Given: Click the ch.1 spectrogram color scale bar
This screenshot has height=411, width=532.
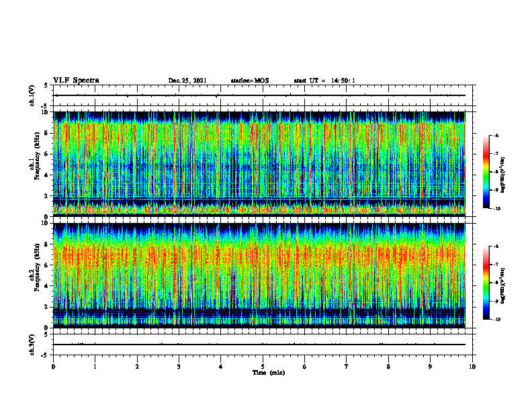Looking at the screenshot, I should pos(486,172).
